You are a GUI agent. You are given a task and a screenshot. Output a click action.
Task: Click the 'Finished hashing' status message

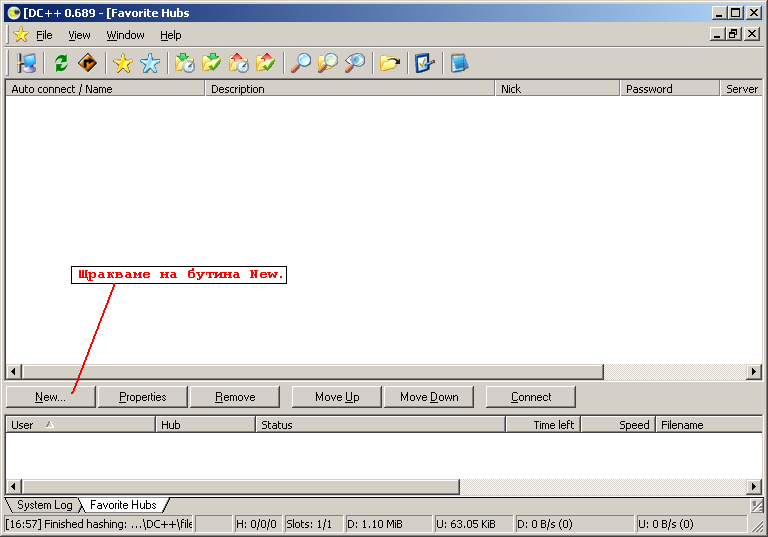tap(99, 524)
